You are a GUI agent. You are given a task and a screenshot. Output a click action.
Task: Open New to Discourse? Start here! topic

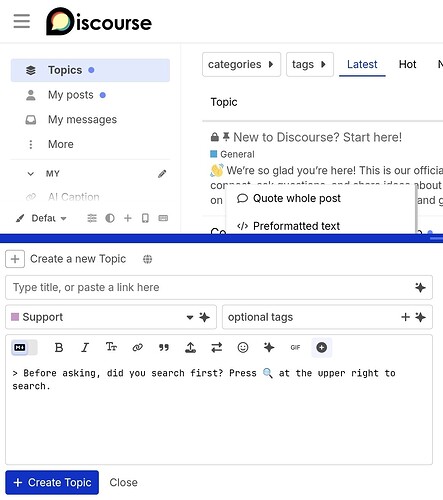(x=317, y=137)
